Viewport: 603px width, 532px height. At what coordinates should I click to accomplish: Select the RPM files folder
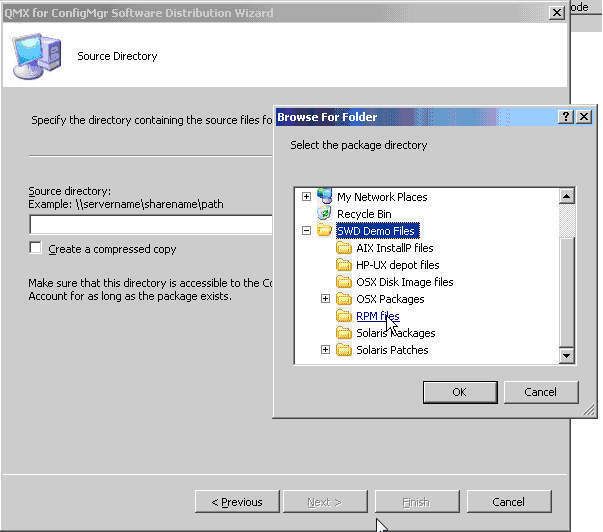[x=378, y=316]
